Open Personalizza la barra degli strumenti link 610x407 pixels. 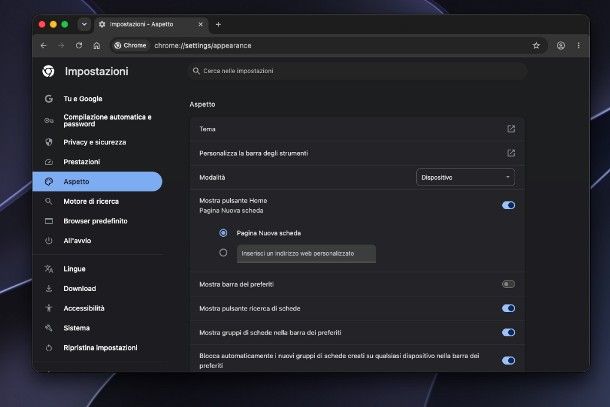511,153
